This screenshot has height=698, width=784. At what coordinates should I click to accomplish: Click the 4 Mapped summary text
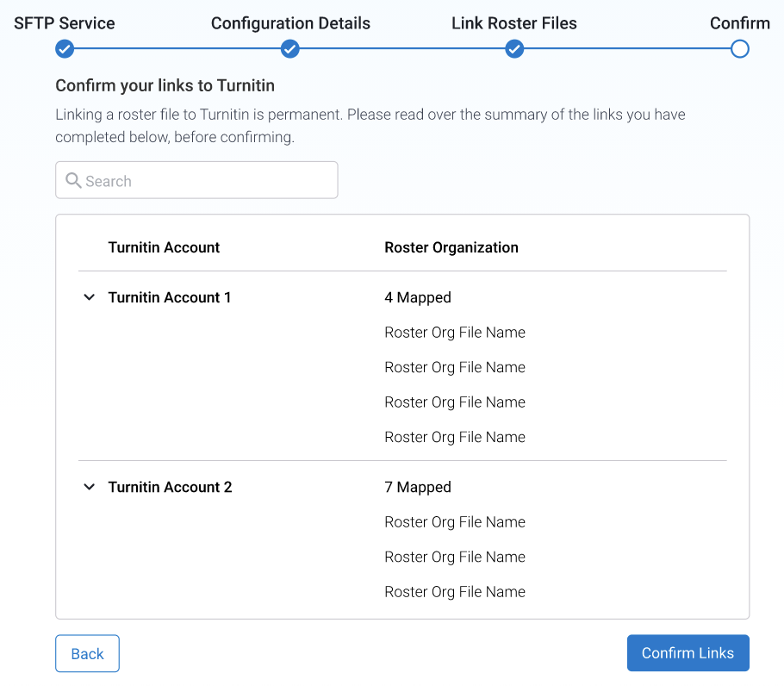(x=418, y=297)
